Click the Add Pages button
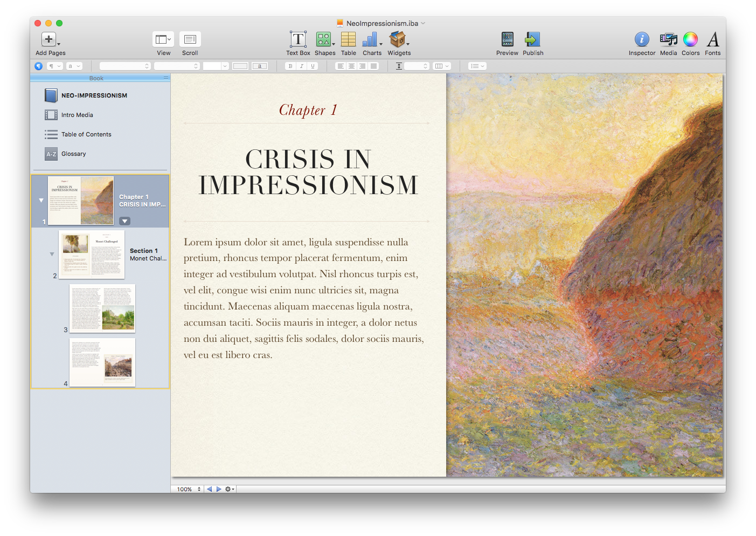 [49, 40]
